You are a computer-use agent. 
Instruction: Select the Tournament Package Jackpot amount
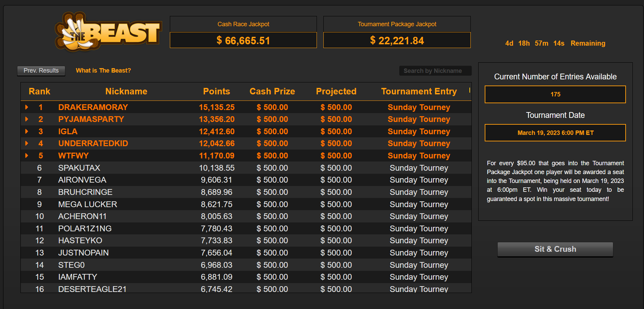[397, 41]
